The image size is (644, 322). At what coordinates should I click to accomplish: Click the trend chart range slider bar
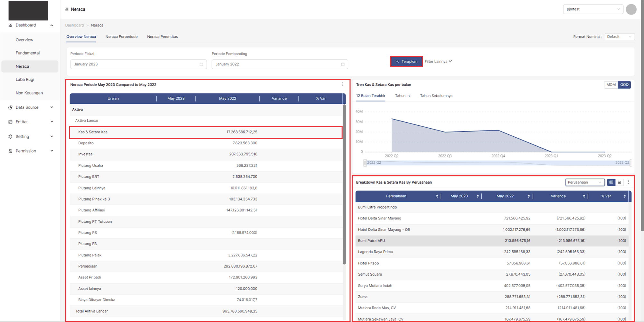click(x=497, y=163)
